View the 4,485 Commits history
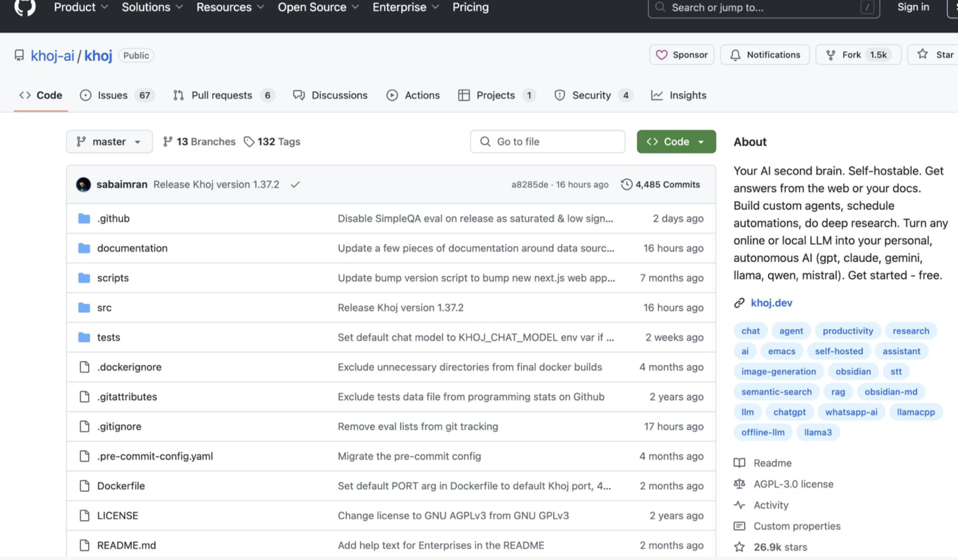Screen dimensions: 958x560 [661, 184]
